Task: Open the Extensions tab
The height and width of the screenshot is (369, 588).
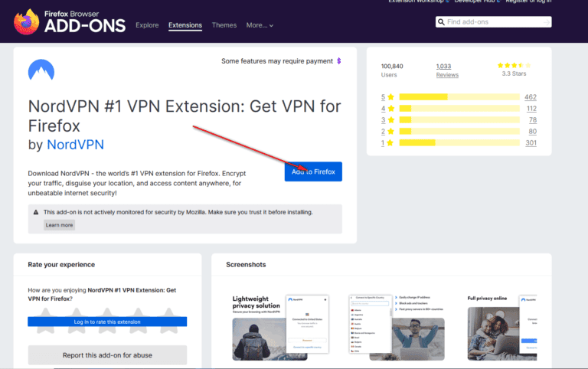Action: click(185, 25)
